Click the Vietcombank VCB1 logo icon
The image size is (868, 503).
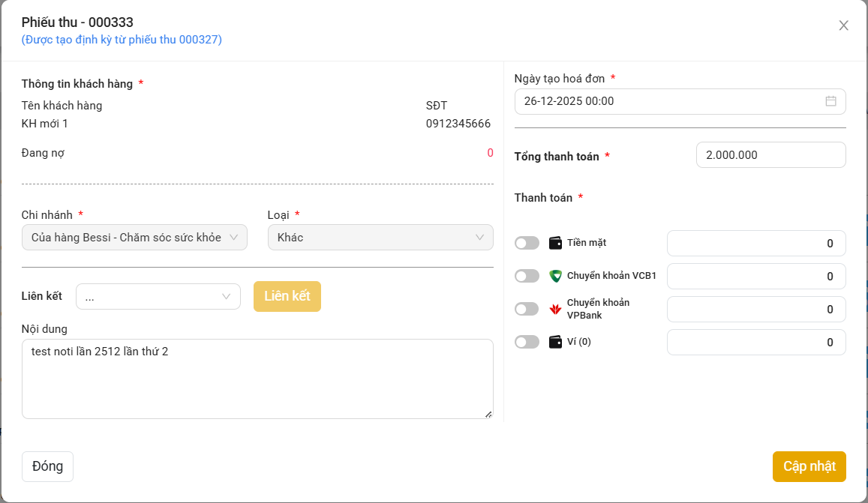point(556,276)
